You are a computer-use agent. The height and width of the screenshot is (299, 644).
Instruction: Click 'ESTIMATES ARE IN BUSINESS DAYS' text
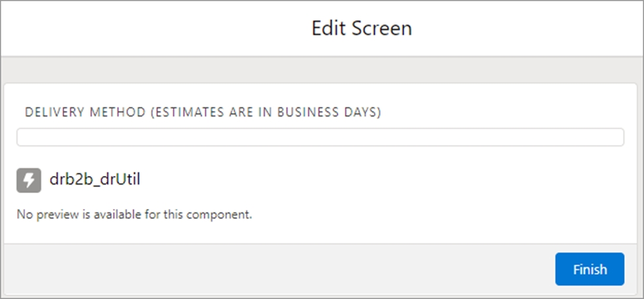point(266,112)
